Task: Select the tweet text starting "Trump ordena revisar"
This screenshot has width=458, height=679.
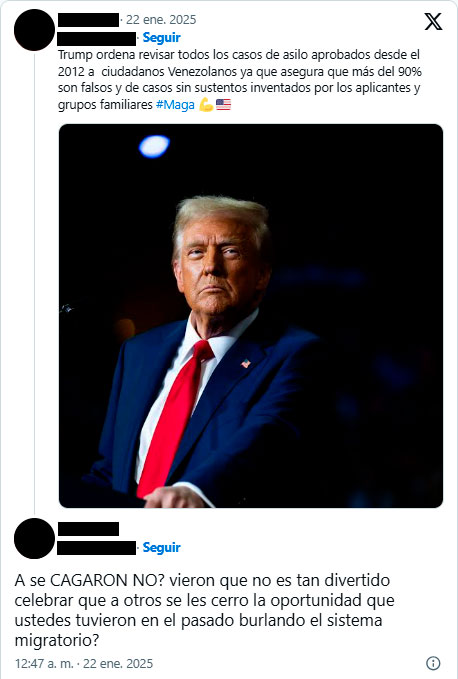Action: (240, 80)
